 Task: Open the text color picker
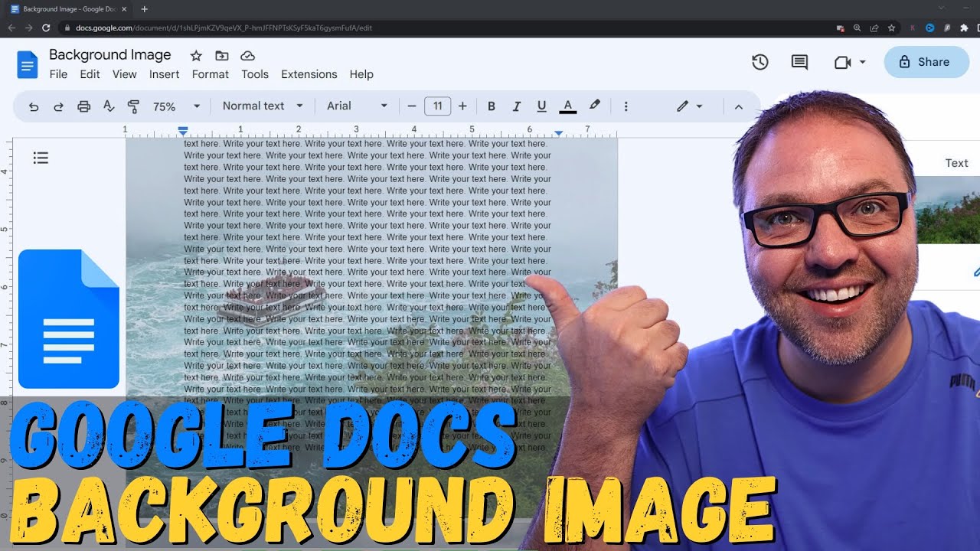567,106
